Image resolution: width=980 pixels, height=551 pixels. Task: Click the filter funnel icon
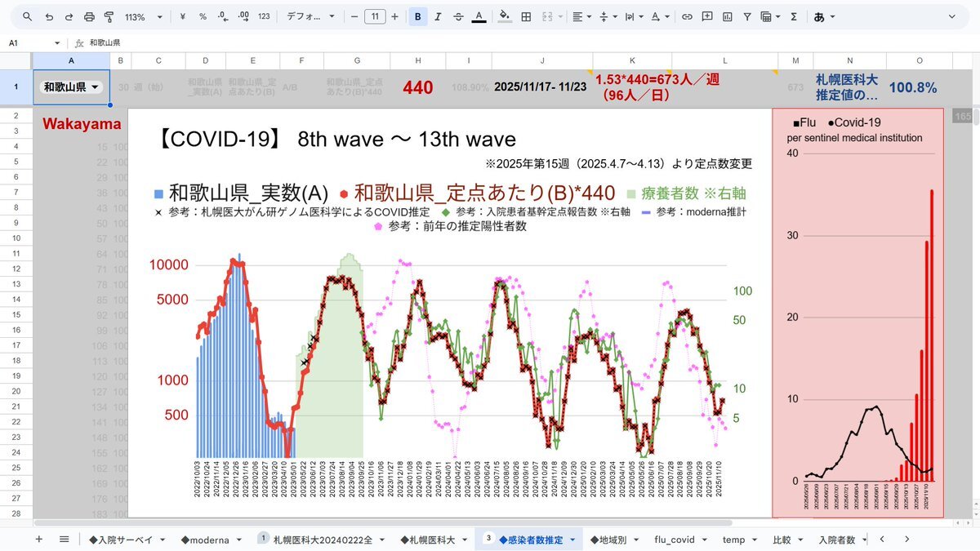pos(746,16)
